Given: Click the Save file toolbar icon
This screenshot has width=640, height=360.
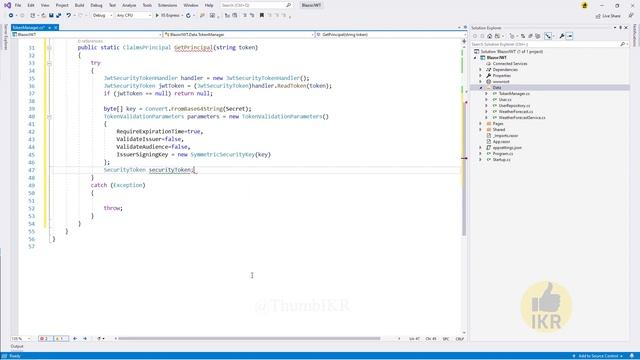Looking at the screenshot, I should [51, 16].
